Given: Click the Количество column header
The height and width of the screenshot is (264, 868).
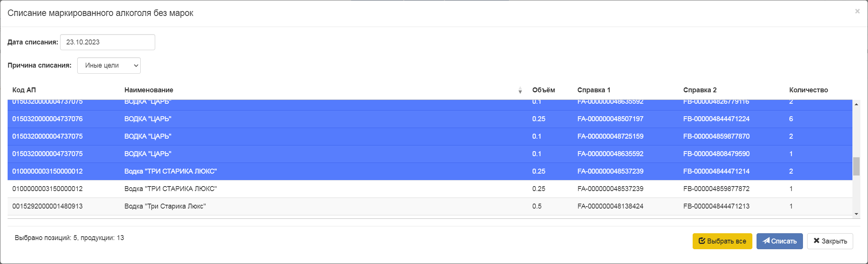Looking at the screenshot, I should (808, 90).
